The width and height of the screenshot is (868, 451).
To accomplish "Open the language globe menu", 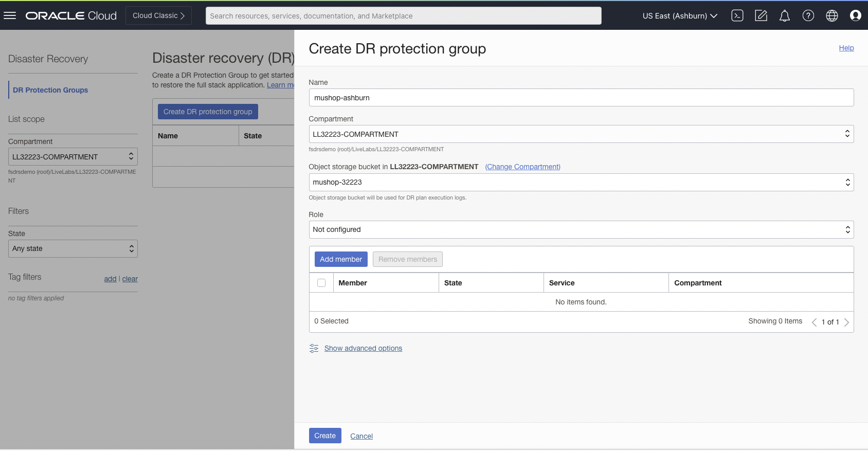I will coord(831,15).
